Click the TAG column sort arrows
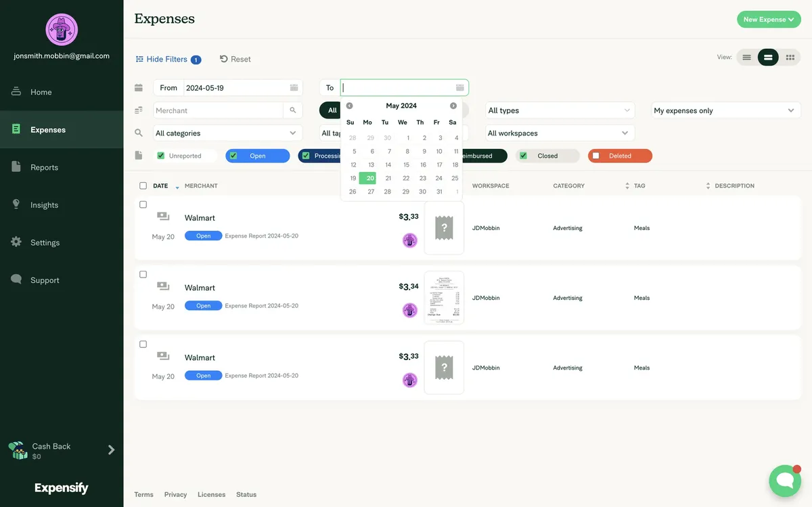 627,185
